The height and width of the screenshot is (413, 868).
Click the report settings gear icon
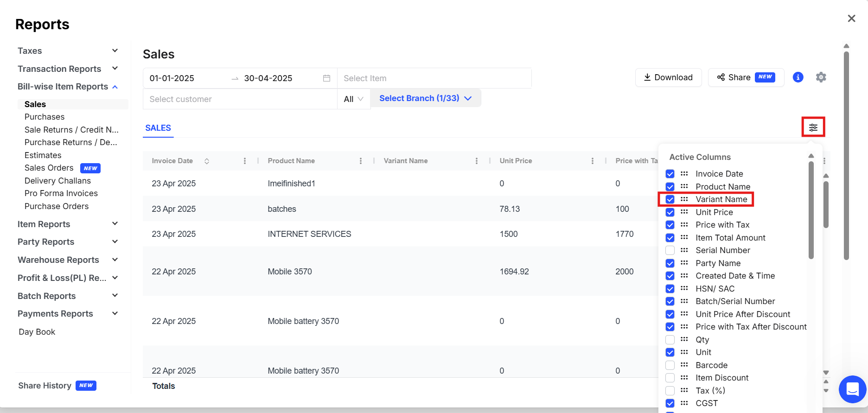pos(821,77)
